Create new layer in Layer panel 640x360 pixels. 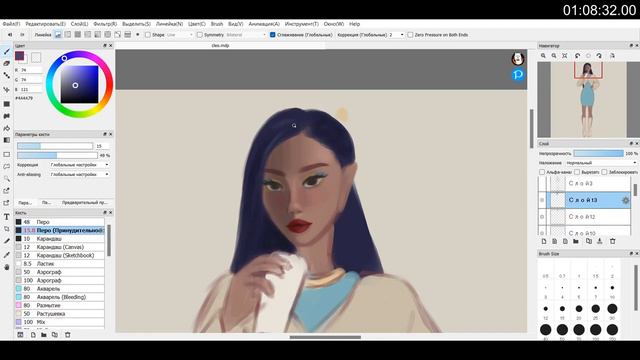click(544, 241)
